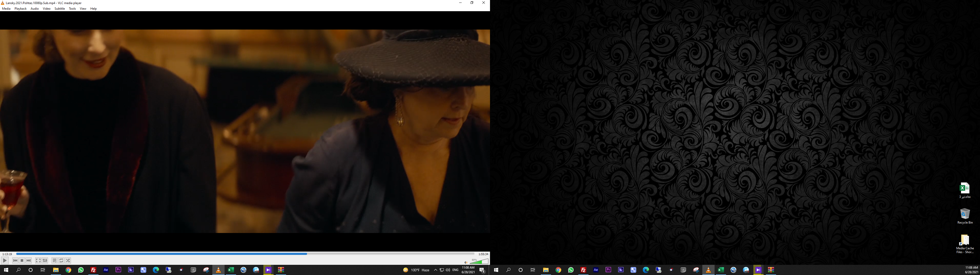Click the Stop playback button

22,260
